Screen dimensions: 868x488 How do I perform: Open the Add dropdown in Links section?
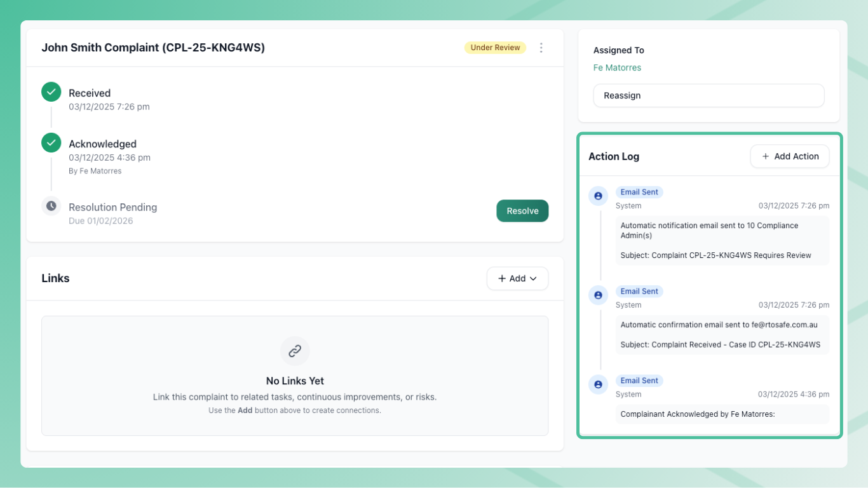[x=517, y=278]
